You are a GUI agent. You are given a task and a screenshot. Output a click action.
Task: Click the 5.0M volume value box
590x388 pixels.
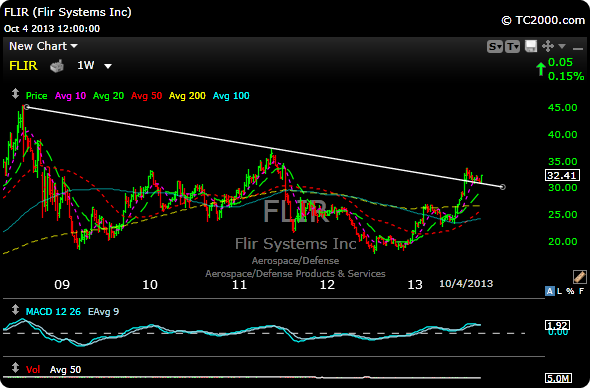click(x=558, y=378)
